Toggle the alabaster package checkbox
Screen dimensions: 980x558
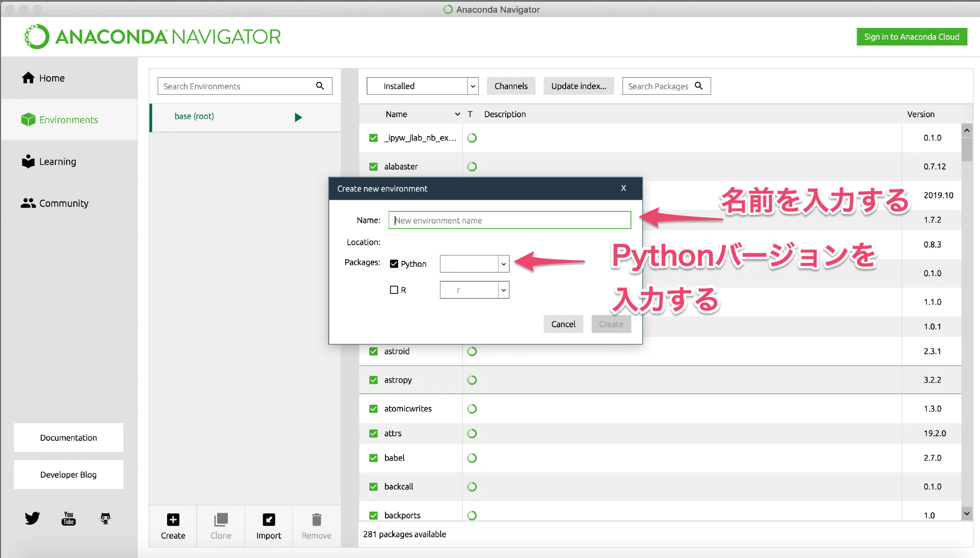coord(373,167)
